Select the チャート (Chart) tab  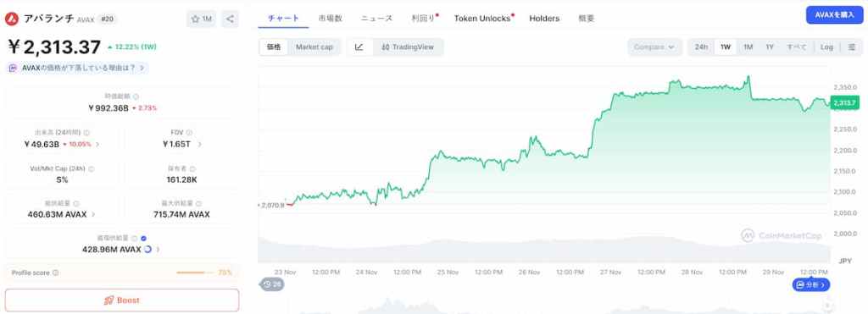point(283,19)
